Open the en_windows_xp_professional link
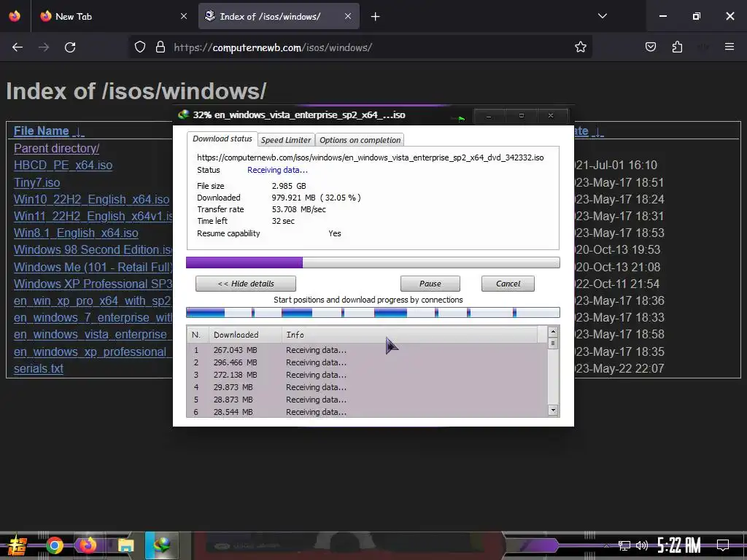Viewport: 747px width, 560px height. coord(90,352)
